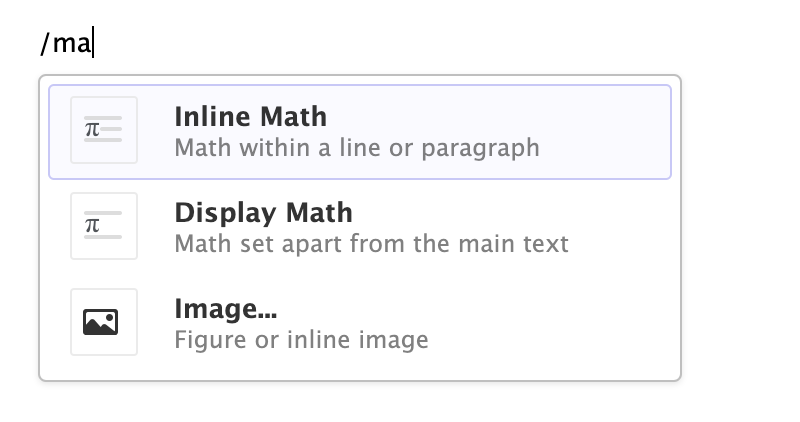The height and width of the screenshot is (422, 800).
Task: Click the Inline Math pi icon
Action: click(93, 130)
